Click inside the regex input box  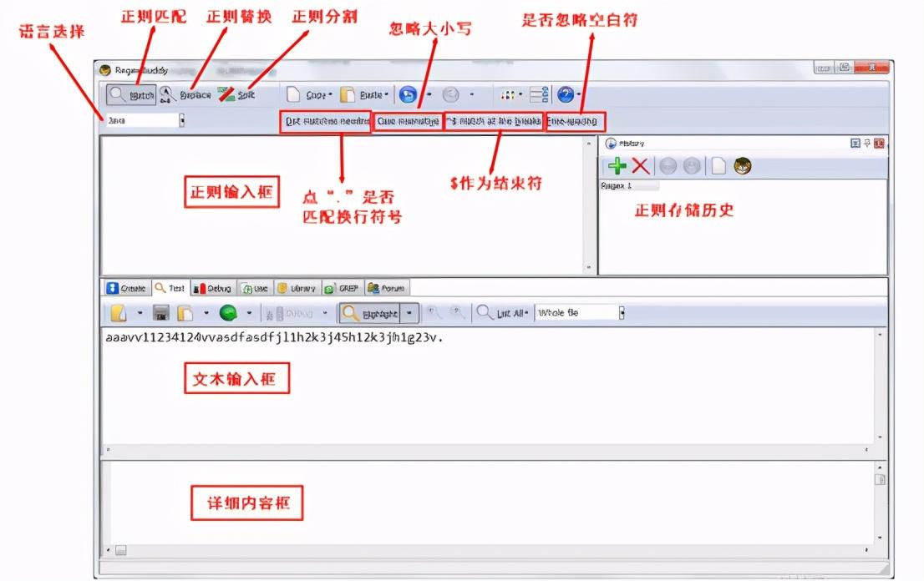[342, 205]
